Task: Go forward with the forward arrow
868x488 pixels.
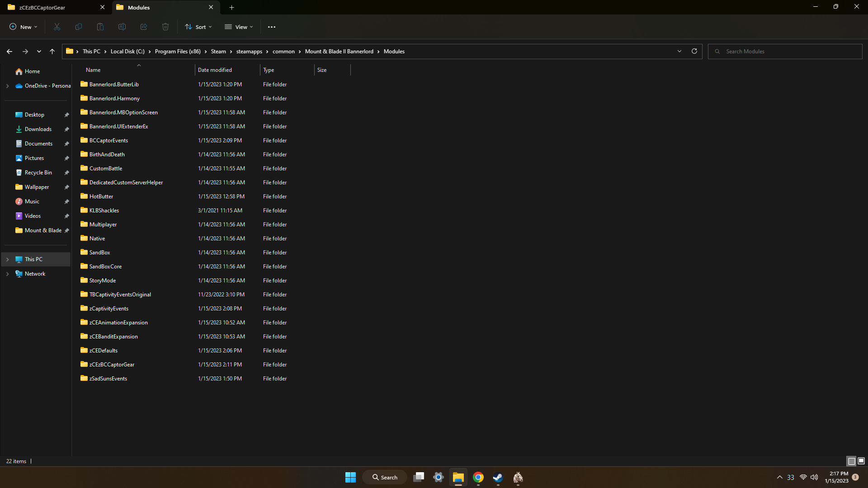Action: (25, 52)
